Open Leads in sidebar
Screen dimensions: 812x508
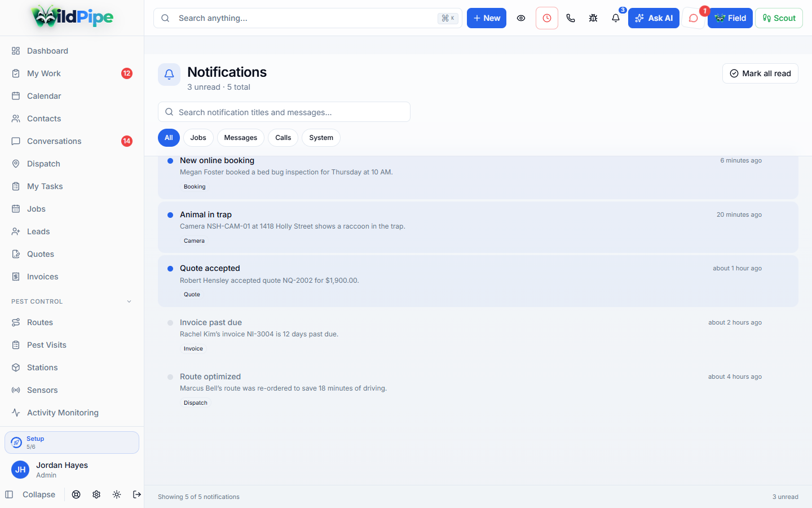point(72,231)
